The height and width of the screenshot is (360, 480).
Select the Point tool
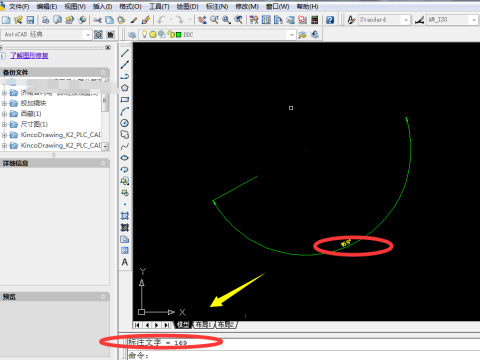[x=125, y=204]
